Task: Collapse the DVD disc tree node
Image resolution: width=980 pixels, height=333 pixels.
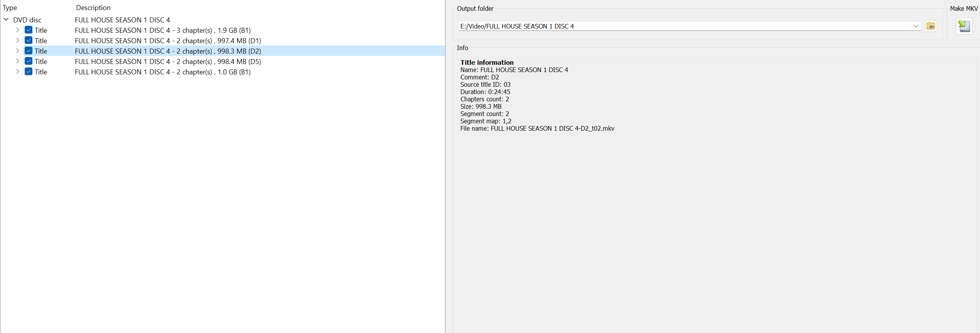Action: point(6,19)
